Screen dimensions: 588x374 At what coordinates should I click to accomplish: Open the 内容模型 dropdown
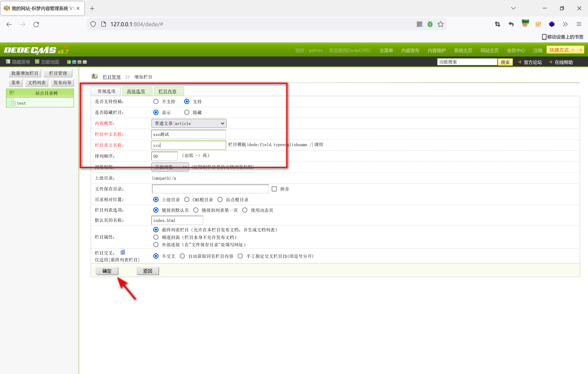(x=189, y=123)
